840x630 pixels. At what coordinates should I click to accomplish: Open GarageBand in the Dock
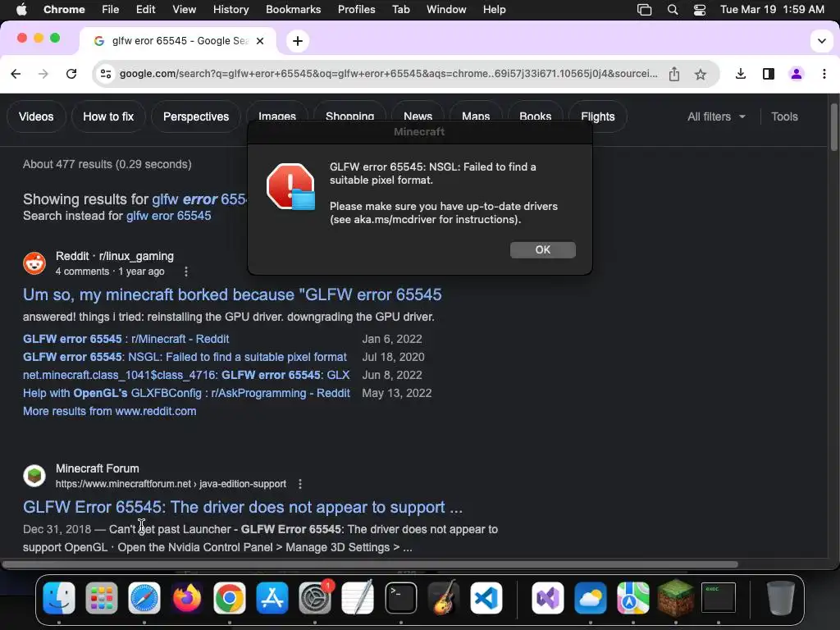click(x=444, y=597)
